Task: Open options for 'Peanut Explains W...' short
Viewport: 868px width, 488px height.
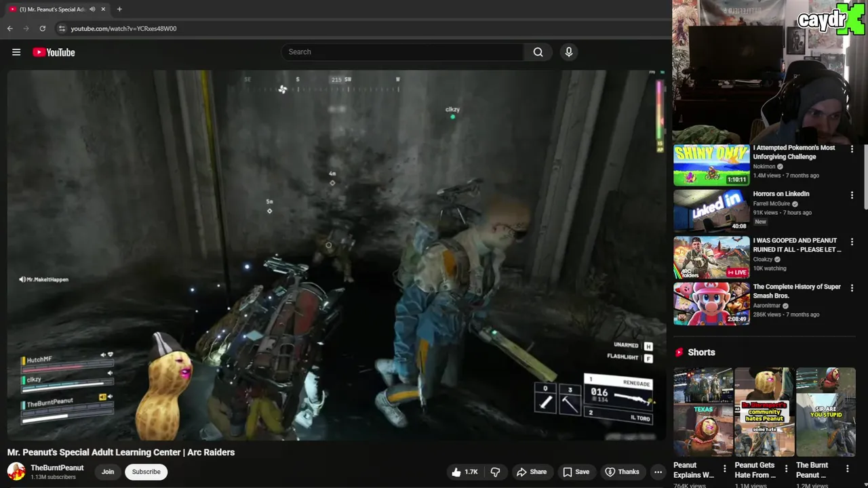Action: [x=724, y=468]
